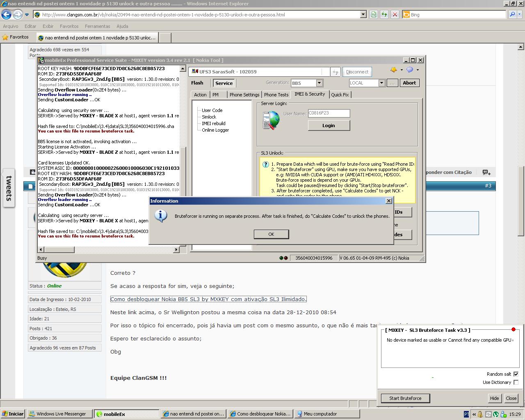Open the search provider dropdown arrow
This screenshot has height=420, width=525.
click(520, 14)
